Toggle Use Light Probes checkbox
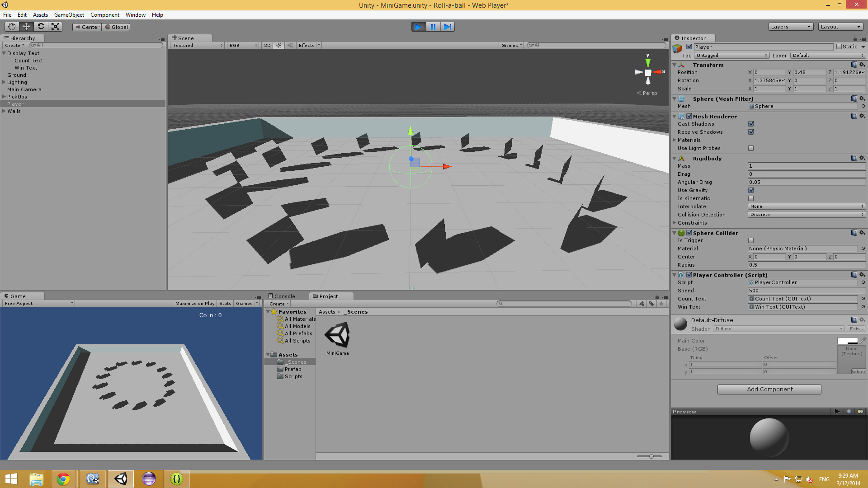The height and width of the screenshot is (488, 868). 751,148
